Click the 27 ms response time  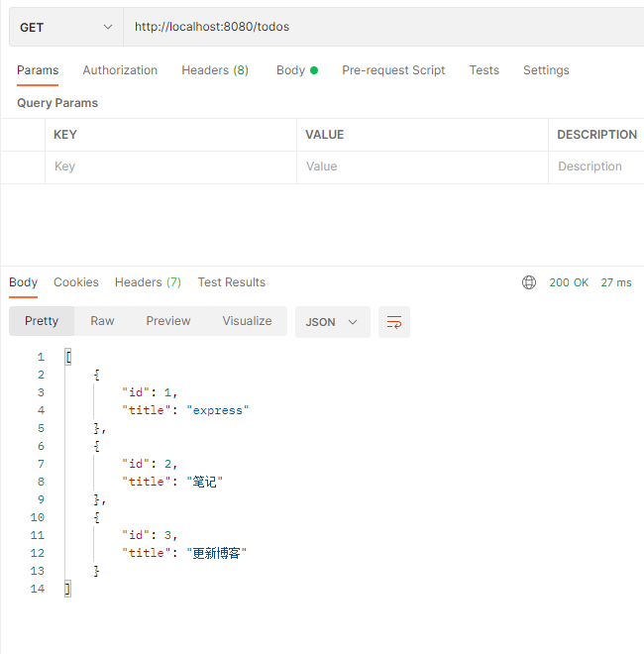(x=616, y=282)
